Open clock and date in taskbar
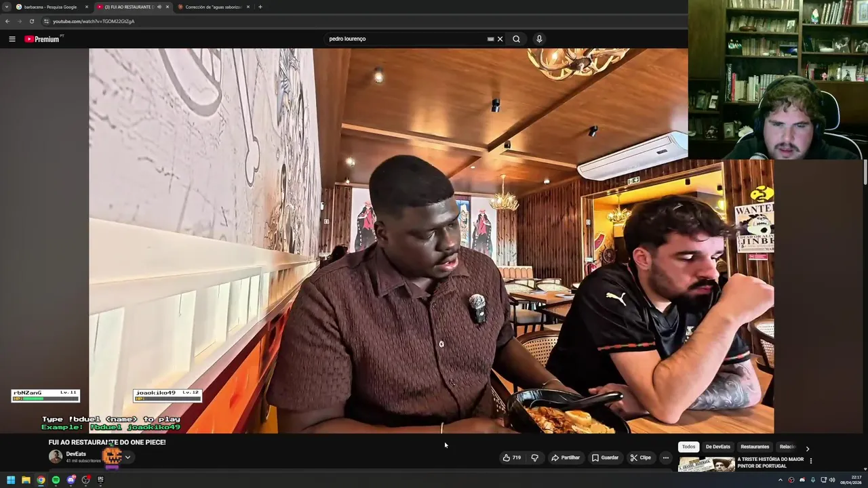The image size is (868, 488). (851, 480)
